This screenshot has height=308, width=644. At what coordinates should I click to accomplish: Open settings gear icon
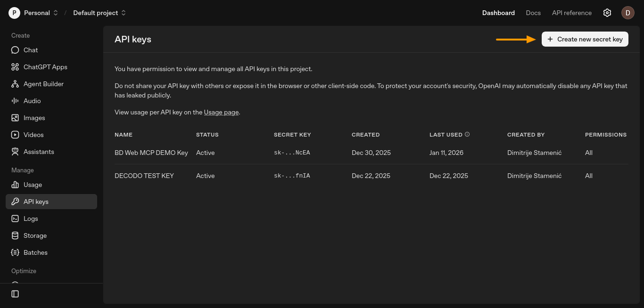pos(607,13)
